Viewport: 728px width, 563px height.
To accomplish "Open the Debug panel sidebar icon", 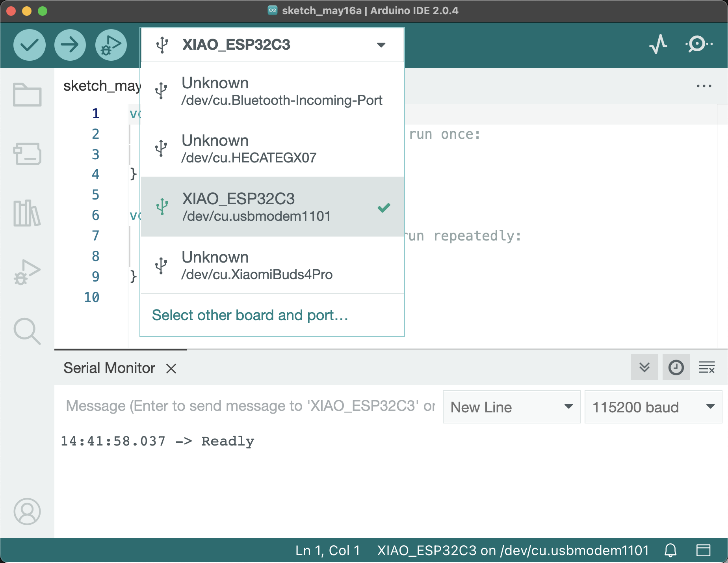I will (27, 272).
